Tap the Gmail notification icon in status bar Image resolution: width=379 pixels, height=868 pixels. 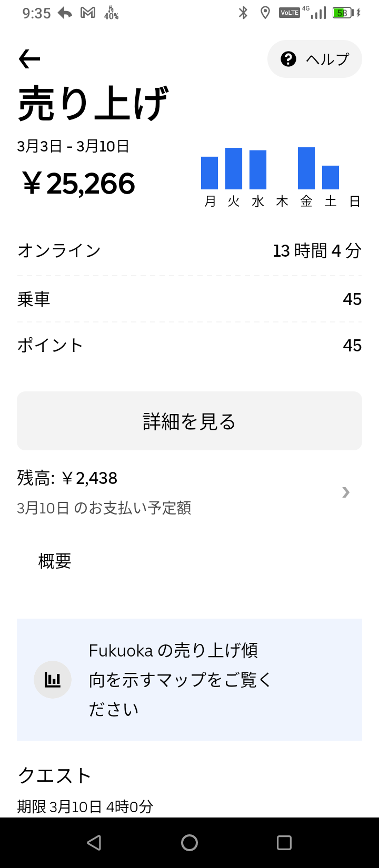click(88, 13)
